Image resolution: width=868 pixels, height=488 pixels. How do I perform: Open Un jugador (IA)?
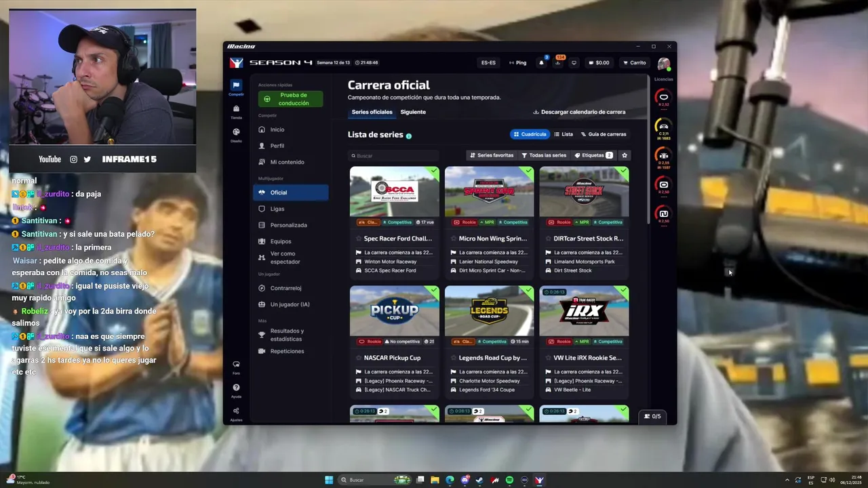[291, 304]
